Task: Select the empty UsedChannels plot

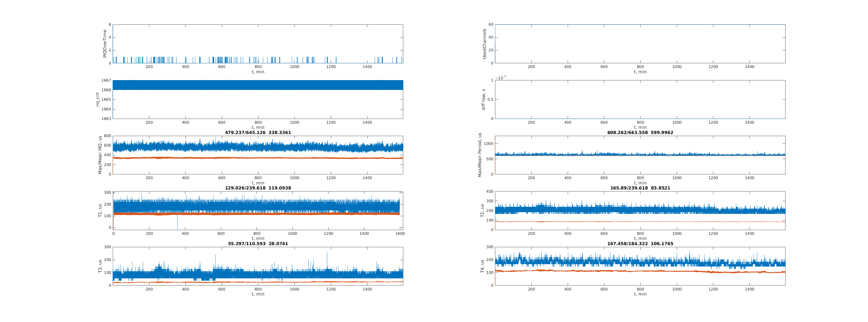Action: tap(640, 44)
